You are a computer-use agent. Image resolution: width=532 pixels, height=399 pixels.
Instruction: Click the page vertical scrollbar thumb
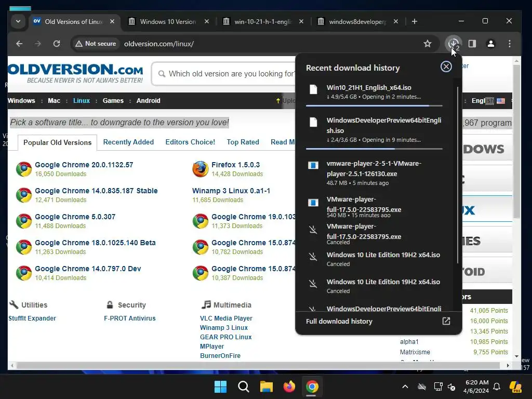coord(516,141)
